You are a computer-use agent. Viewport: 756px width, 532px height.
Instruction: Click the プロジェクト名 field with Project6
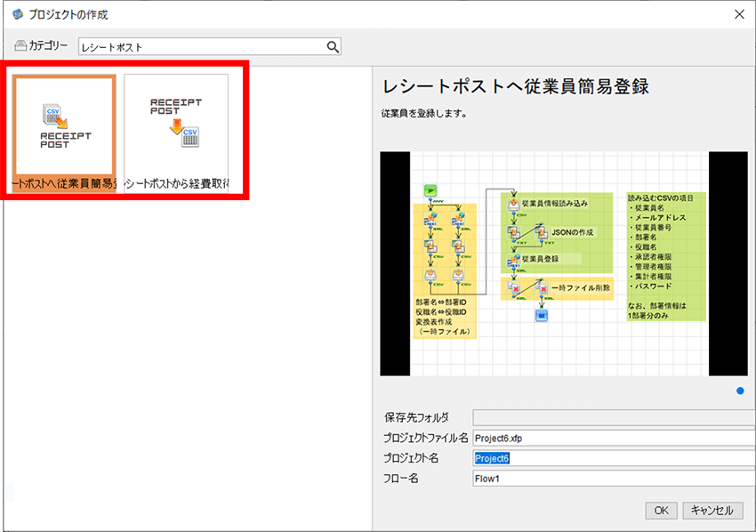tap(615, 458)
